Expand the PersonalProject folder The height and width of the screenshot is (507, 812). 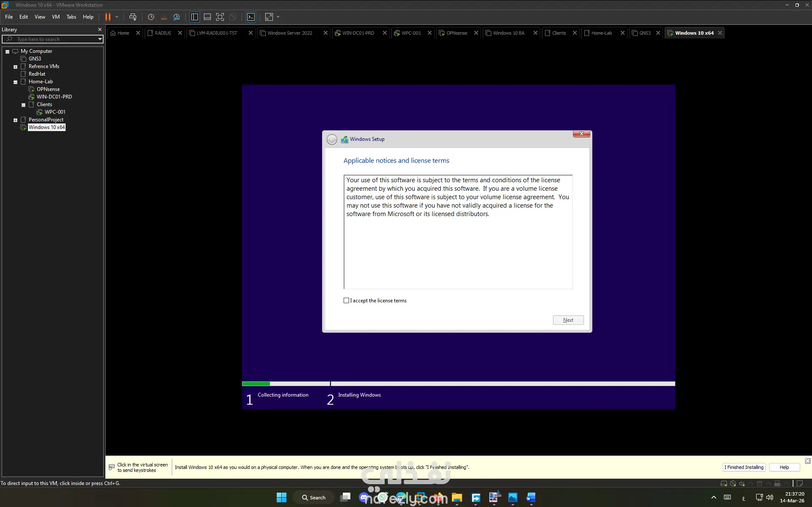15,120
